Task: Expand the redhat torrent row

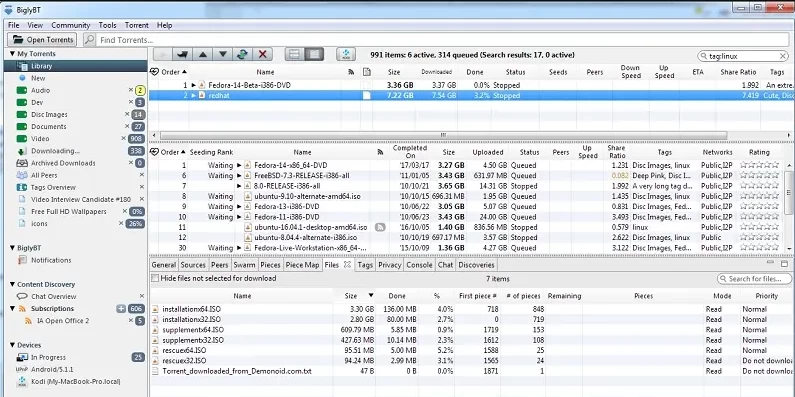Action: click(x=194, y=95)
